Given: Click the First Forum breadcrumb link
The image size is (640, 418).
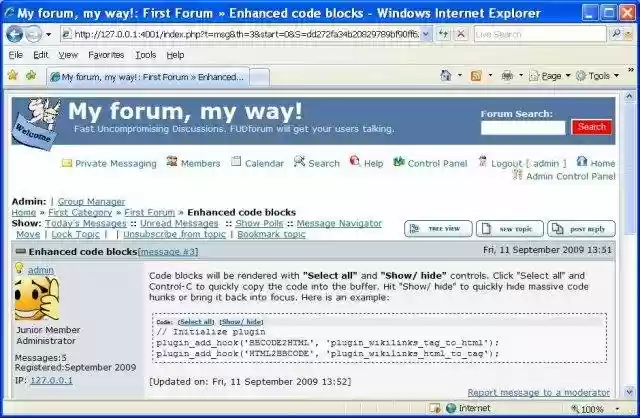Looking at the screenshot, I should 149,213.
